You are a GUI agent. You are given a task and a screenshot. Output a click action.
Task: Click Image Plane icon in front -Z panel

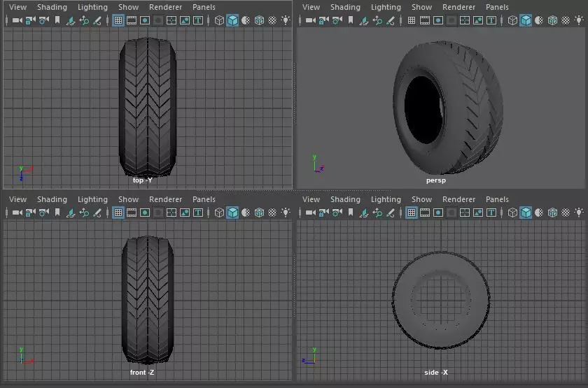click(x=71, y=213)
